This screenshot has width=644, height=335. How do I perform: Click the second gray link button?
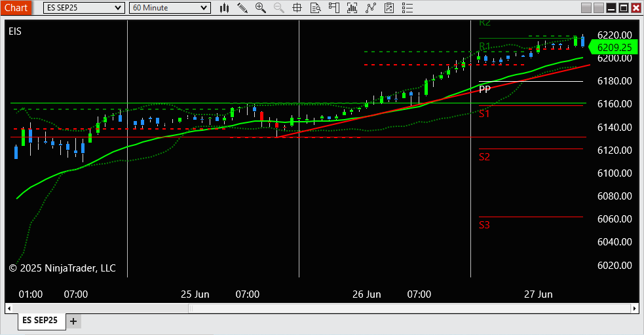tap(598, 8)
